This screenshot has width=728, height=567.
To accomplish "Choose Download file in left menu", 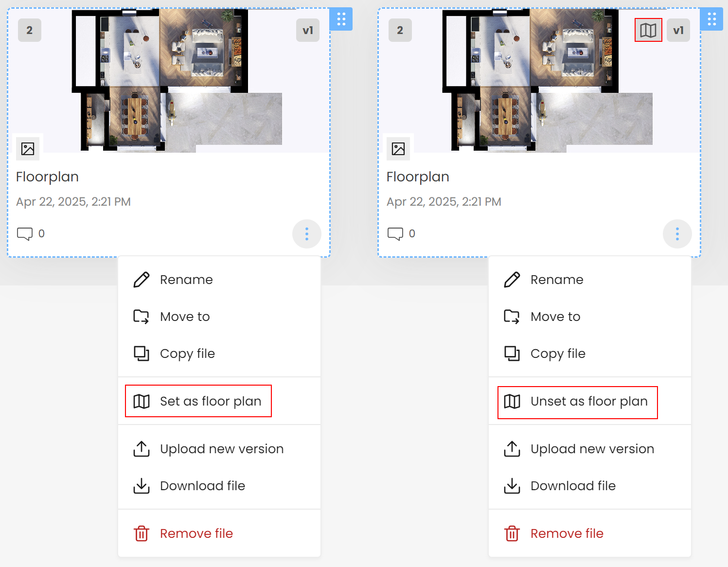I will pyautogui.click(x=219, y=486).
